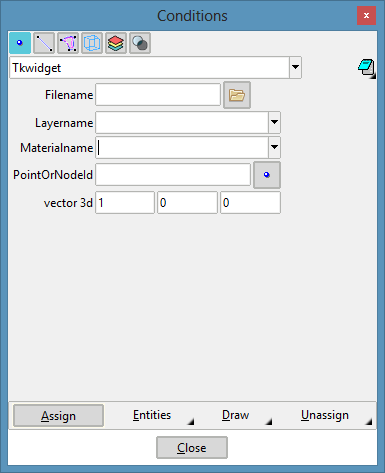Click inside the Layername text field
This screenshot has width=385, height=473.
click(x=182, y=122)
